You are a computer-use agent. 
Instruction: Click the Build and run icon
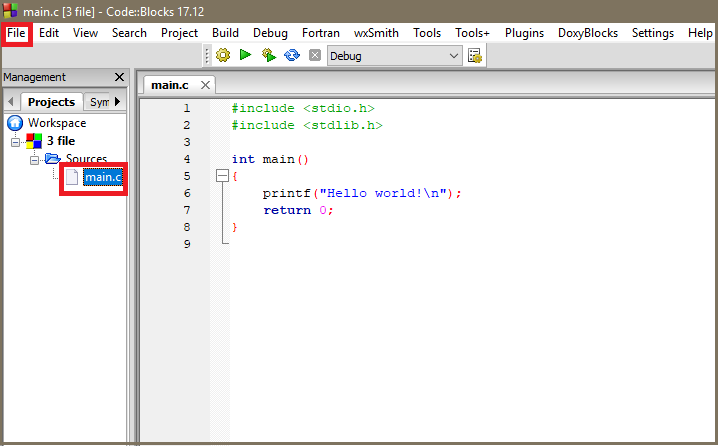click(x=269, y=55)
